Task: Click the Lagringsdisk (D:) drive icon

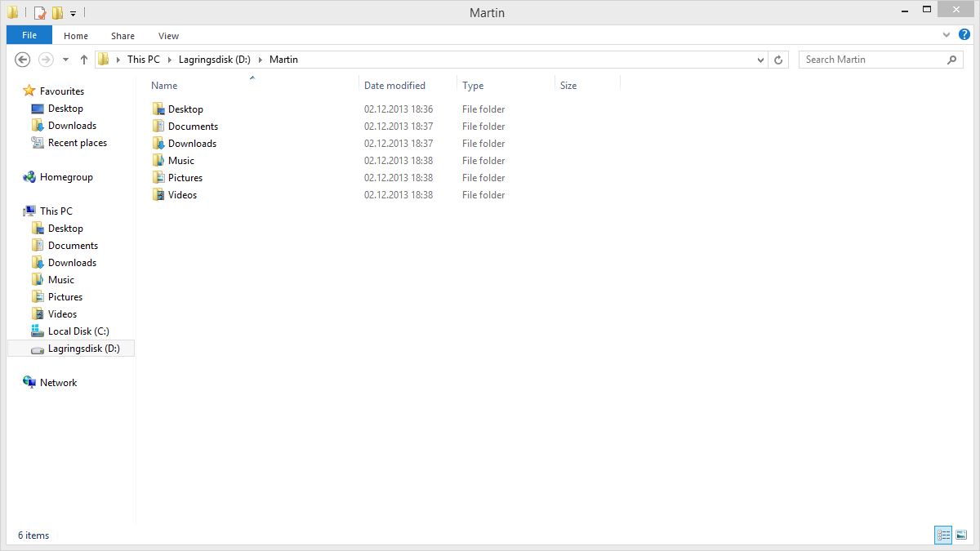Action: click(38, 349)
